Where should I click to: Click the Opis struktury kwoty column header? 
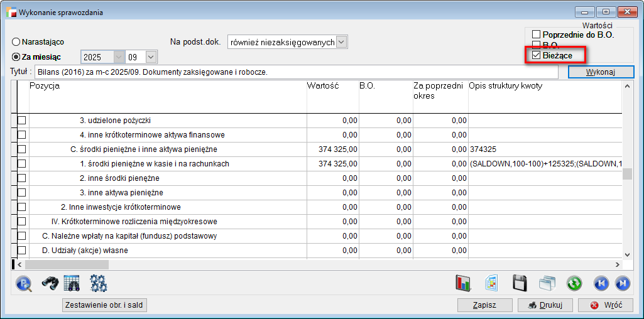(x=544, y=86)
